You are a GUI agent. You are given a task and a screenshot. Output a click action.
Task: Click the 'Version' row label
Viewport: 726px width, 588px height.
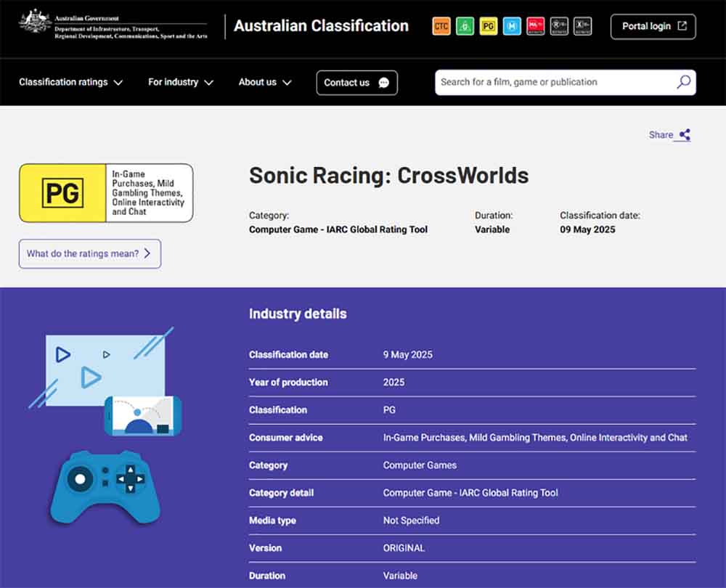click(265, 548)
